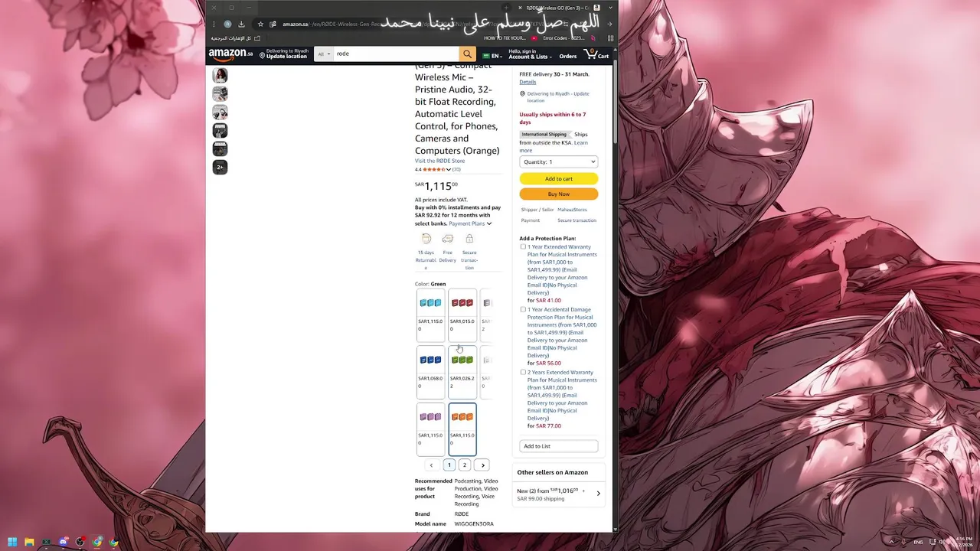Click the Free Delivery truck icon
980x551 pixels.
pyautogui.click(x=447, y=239)
